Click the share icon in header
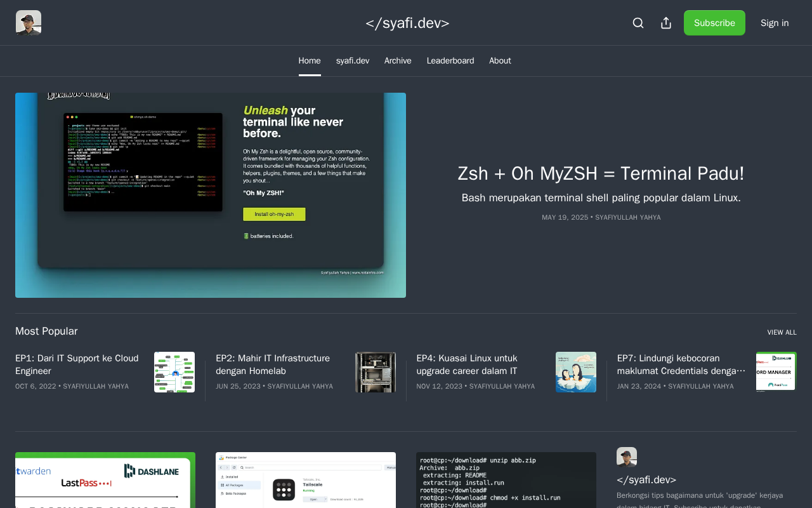The image size is (812, 508). tap(666, 23)
